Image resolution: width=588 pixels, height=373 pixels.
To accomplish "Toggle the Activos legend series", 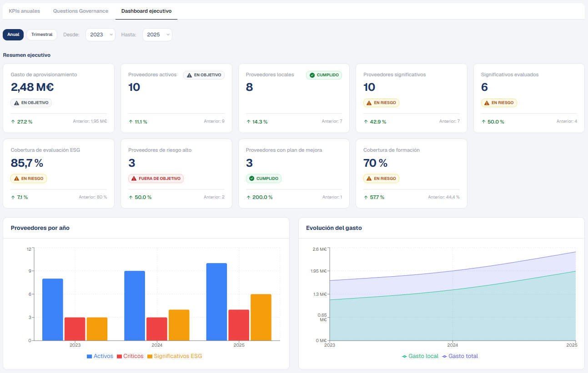I will 100,356.
